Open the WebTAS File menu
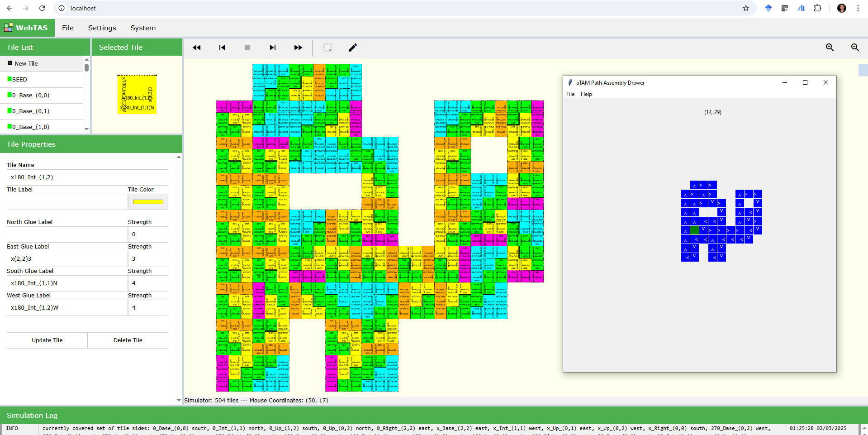Image resolution: width=868 pixels, height=435 pixels. pos(68,28)
